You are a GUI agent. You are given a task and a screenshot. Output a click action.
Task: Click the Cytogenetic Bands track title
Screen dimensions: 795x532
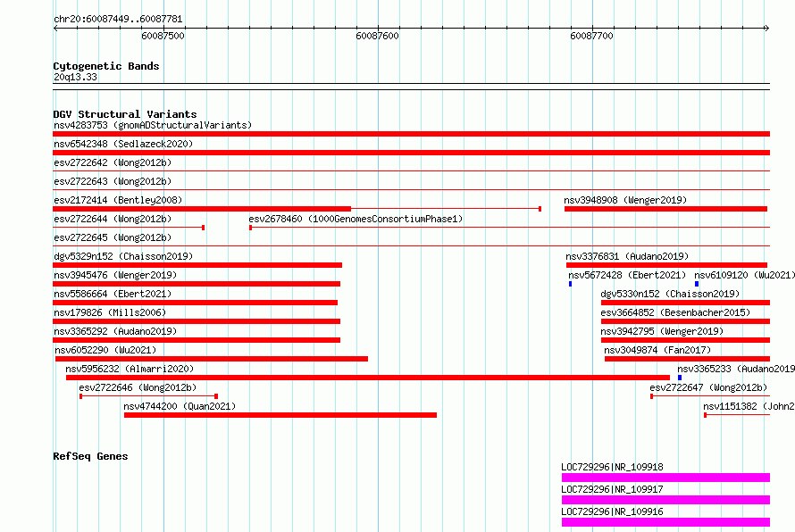106,66
